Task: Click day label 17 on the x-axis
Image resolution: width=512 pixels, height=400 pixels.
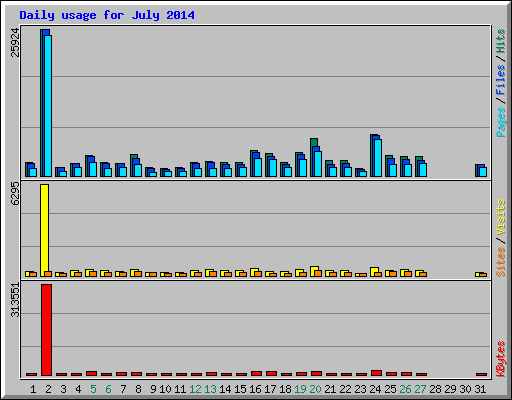Action: point(270,389)
